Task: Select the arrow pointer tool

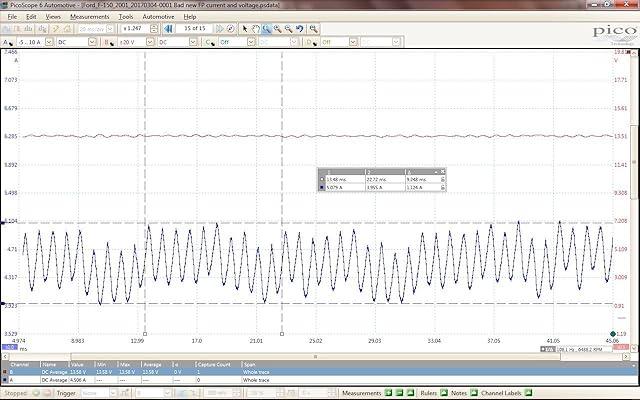Action: 244,30
